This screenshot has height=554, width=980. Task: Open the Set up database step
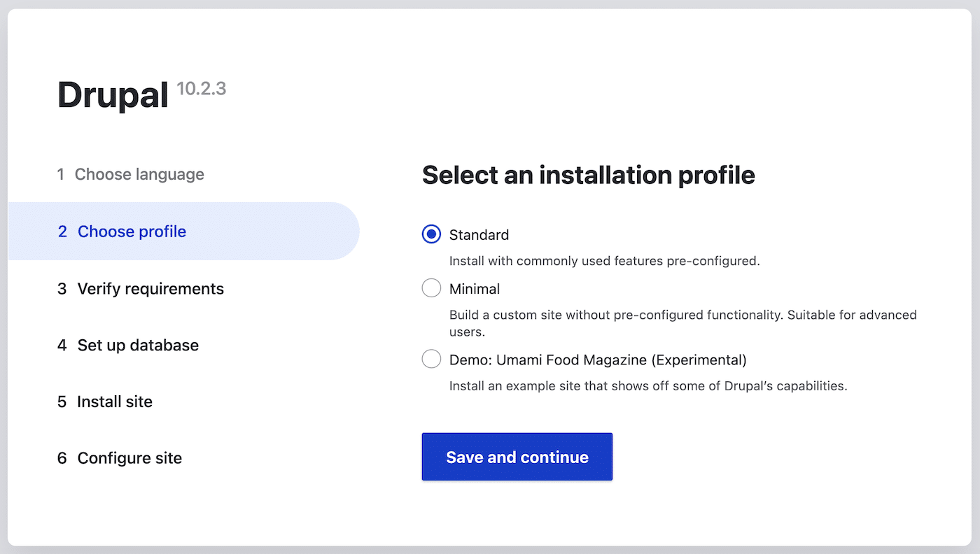click(x=138, y=345)
